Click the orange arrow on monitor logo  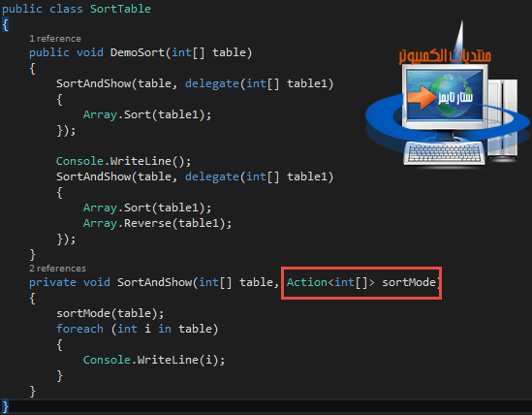(422, 98)
